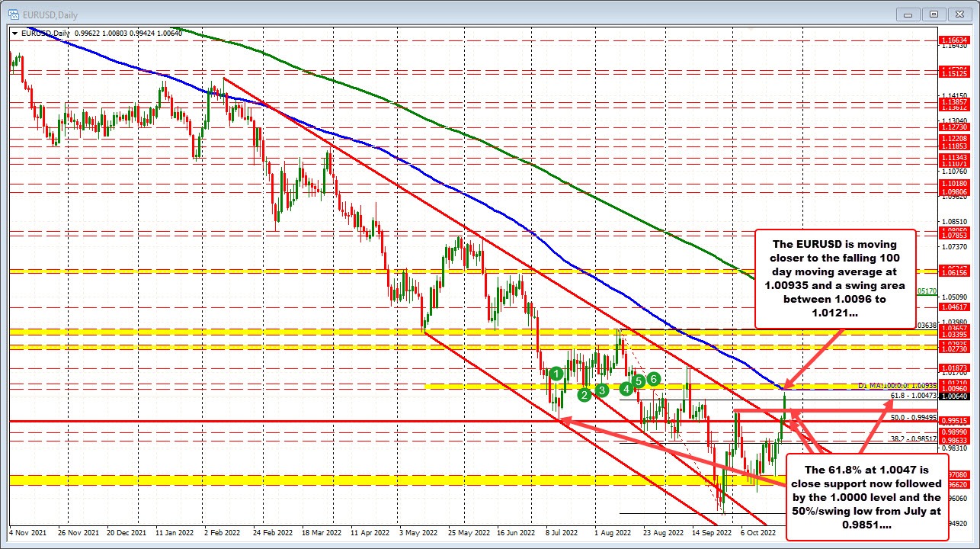Click the chart icon in the window title bar

coord(14,14)
